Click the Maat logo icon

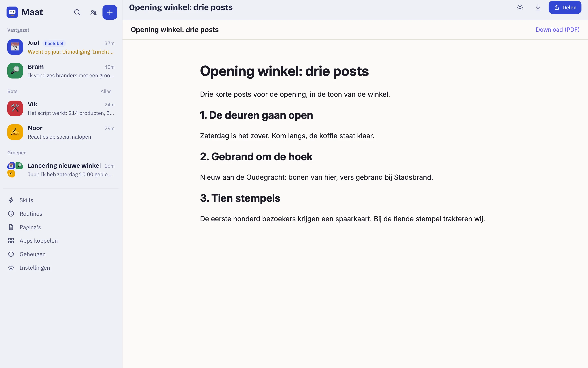[12, 12]
